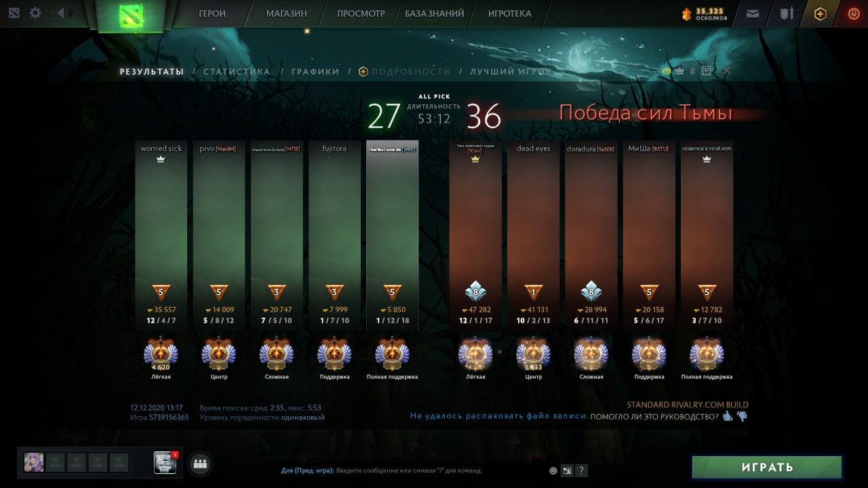
Task: Select doradura player column
Action: pyautogui.click(x=591, y=236)
